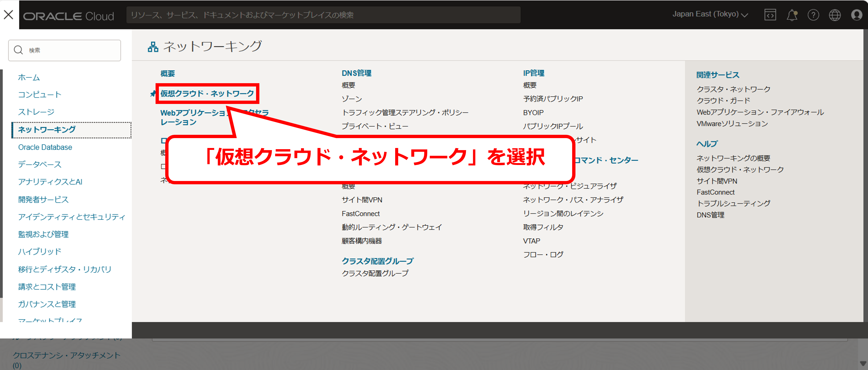The image size is (868, 370).
Task: Click the help question mark icon
Action: (x=813, y=15)
